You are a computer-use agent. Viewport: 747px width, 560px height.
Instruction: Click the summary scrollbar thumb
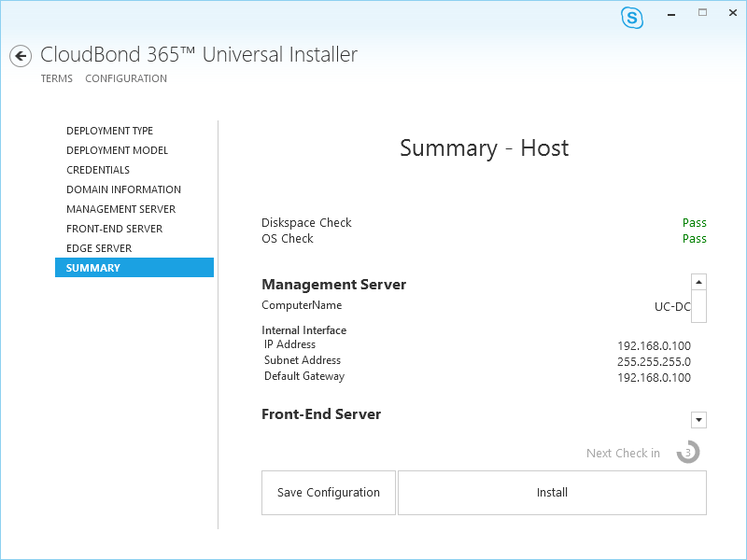[x=698, y=306]
